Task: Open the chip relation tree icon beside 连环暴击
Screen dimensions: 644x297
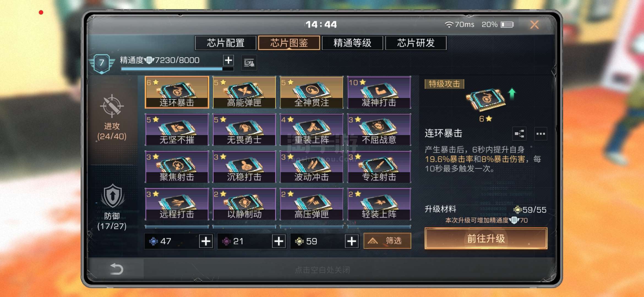Action: (x=519, y=134)
